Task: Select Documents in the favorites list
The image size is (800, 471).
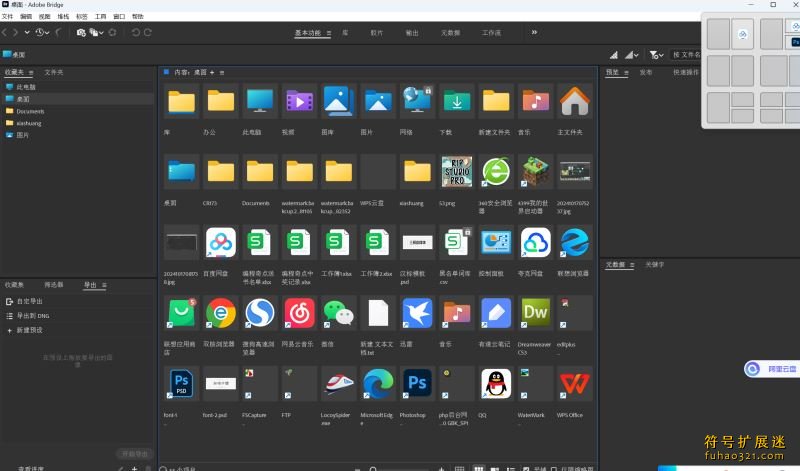Action: pyautogui.click(x=30, y=111)
